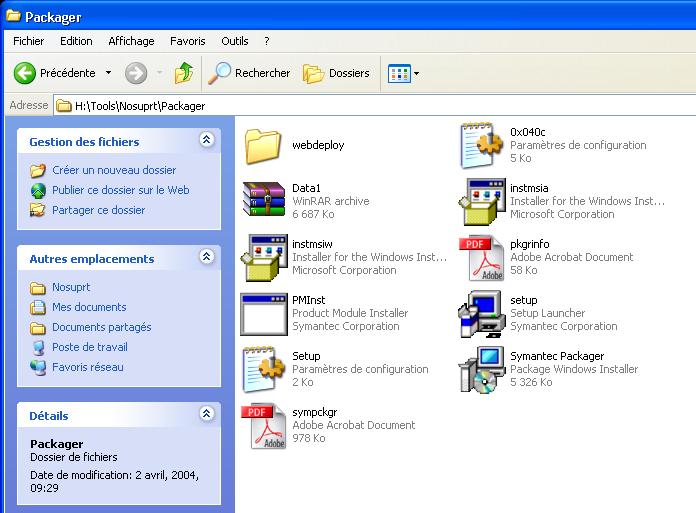This screenshot has width=696, height=513.
Task: Click the Documents partagés folder icon
Action: [38, 328]
